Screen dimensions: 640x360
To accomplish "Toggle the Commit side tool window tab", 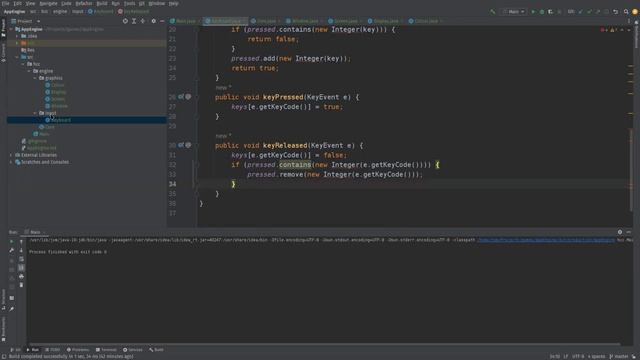I will pyautogui.click(x=3, y=52).
